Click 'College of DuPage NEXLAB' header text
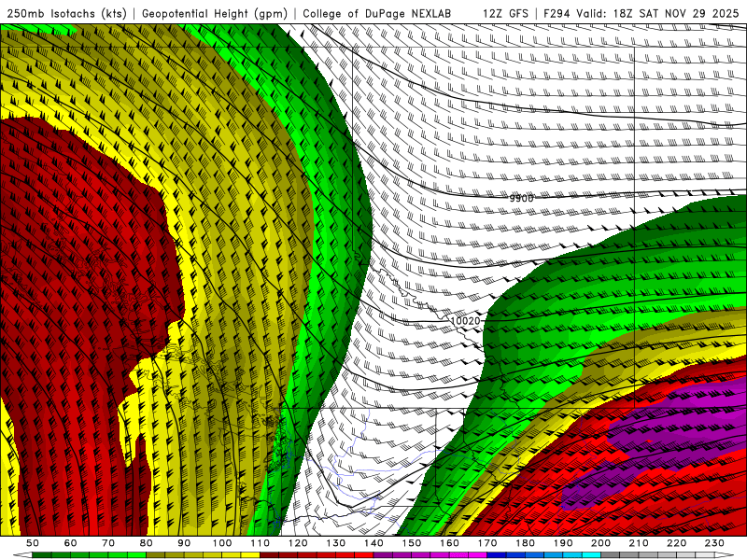Viewport: 747px width, 560px height. pos(377,13)
